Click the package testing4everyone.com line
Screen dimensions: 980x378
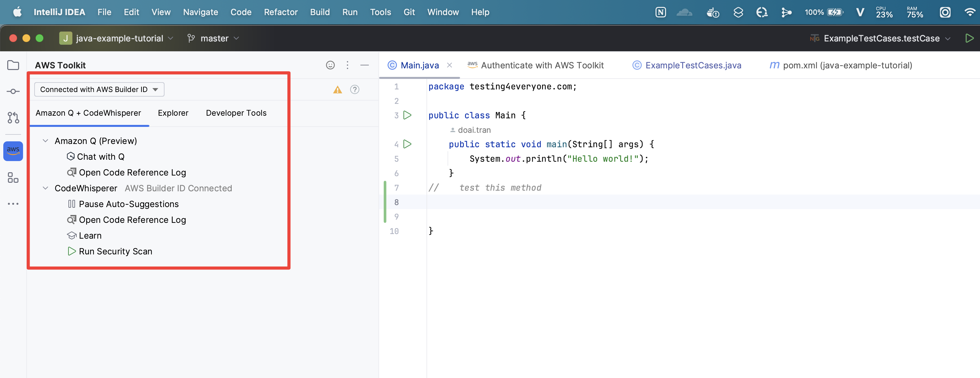point(502,87)
